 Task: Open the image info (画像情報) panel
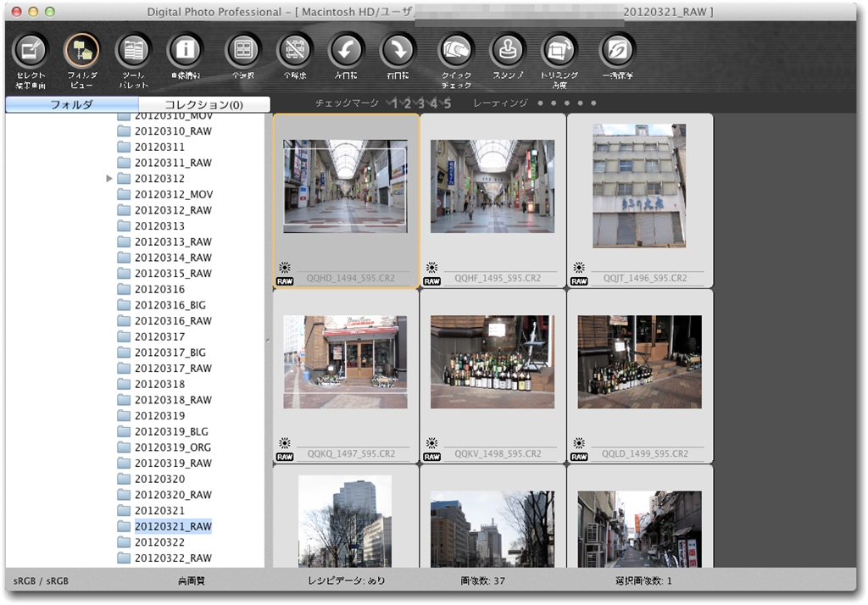tap(185, 52)
